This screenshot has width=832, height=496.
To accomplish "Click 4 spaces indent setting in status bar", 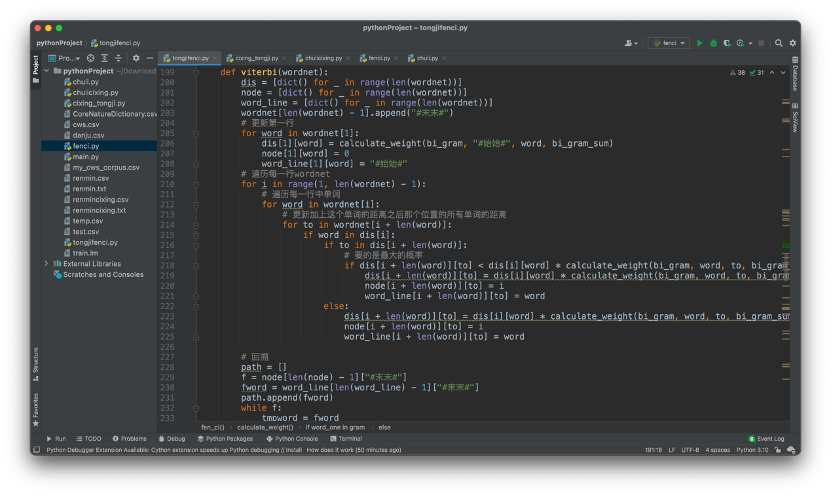I will [x=717, y=450].
